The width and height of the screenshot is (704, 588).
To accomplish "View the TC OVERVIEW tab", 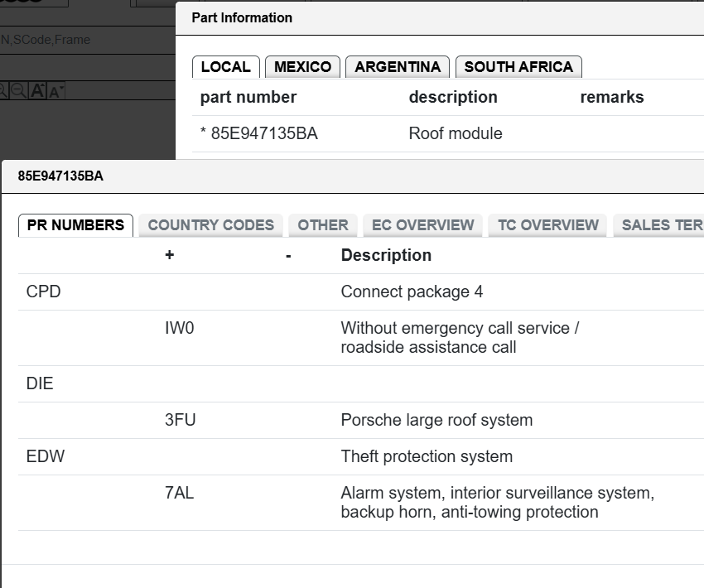I will pyautogui.click(x=548, y=225).
